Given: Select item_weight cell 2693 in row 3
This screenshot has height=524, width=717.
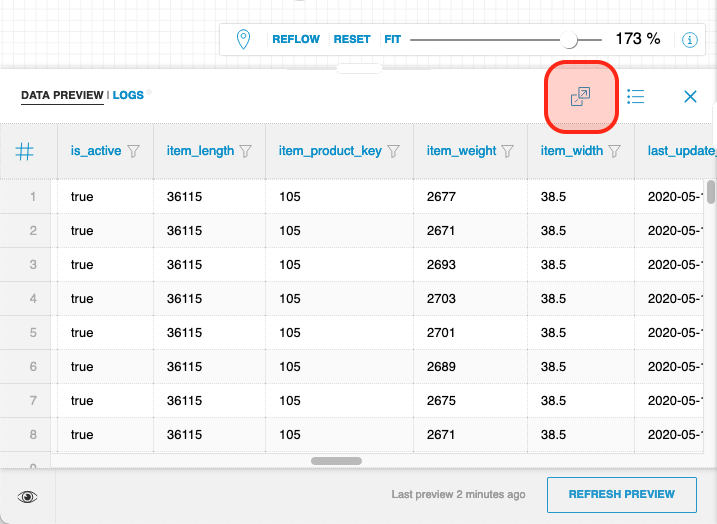Looking at the screenshot, I should pyautogui.click(x=441, y=265).
